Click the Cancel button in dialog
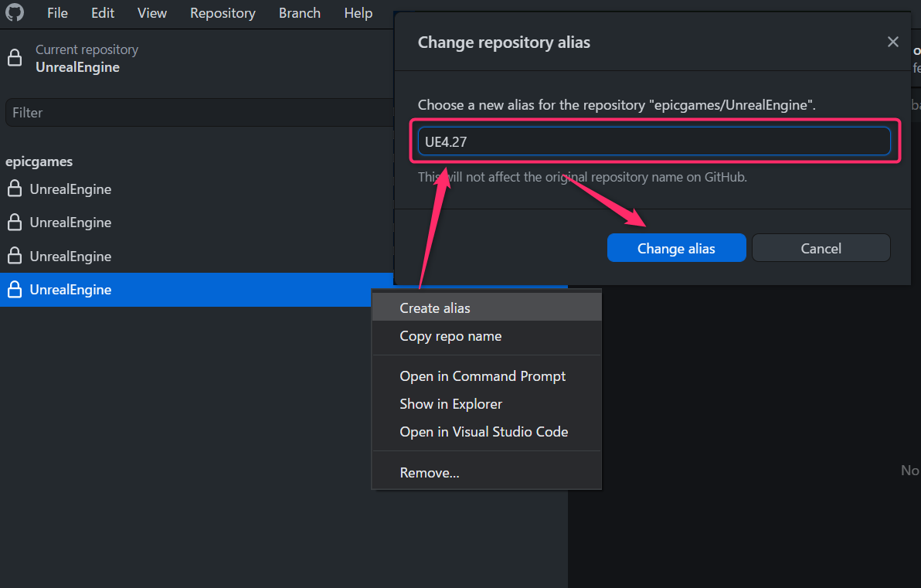Image resolution: width=921 pixels, height=588 pixels. click(x=821, y=248)
